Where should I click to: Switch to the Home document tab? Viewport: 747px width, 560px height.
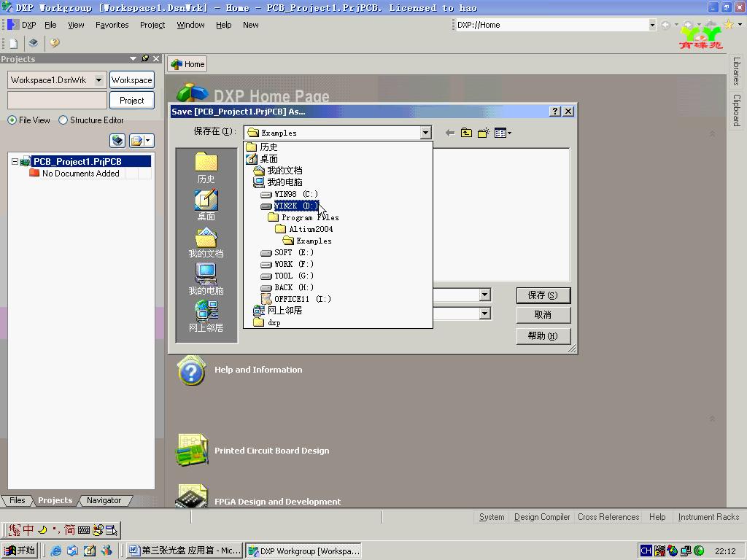tap(187, 64)
